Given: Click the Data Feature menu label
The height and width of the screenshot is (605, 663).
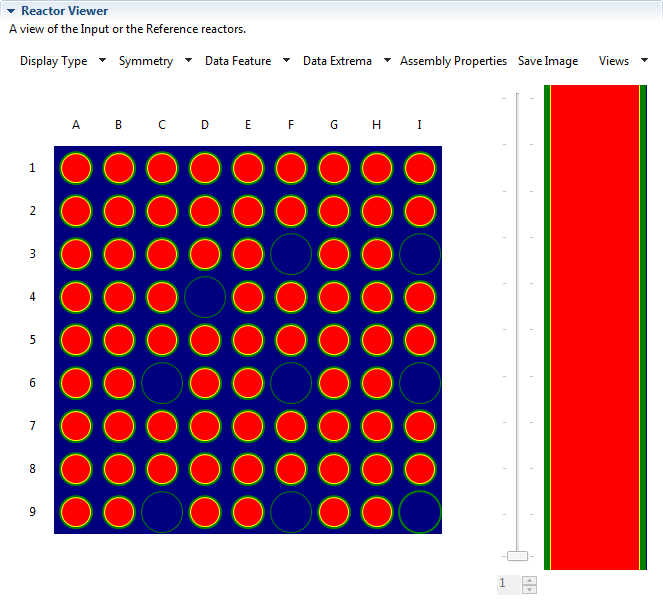Looking at the screenshot, I should click(238, 61).
